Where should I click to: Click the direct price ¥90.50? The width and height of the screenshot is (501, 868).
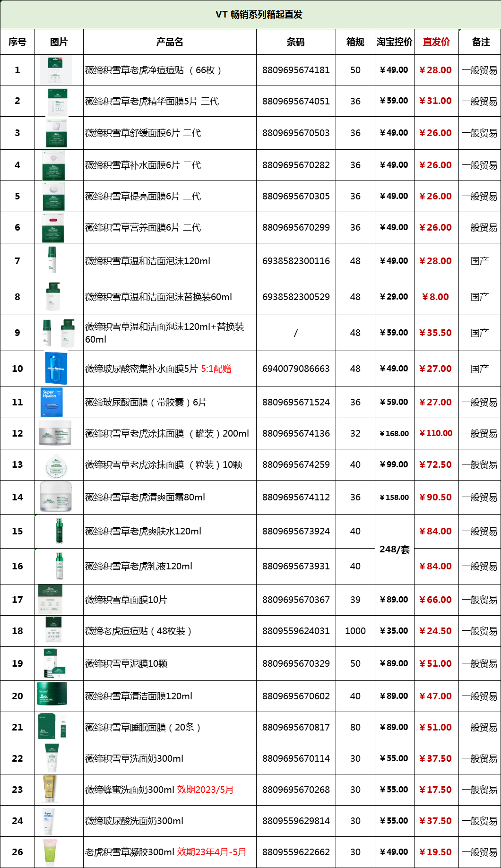(436, 497)
